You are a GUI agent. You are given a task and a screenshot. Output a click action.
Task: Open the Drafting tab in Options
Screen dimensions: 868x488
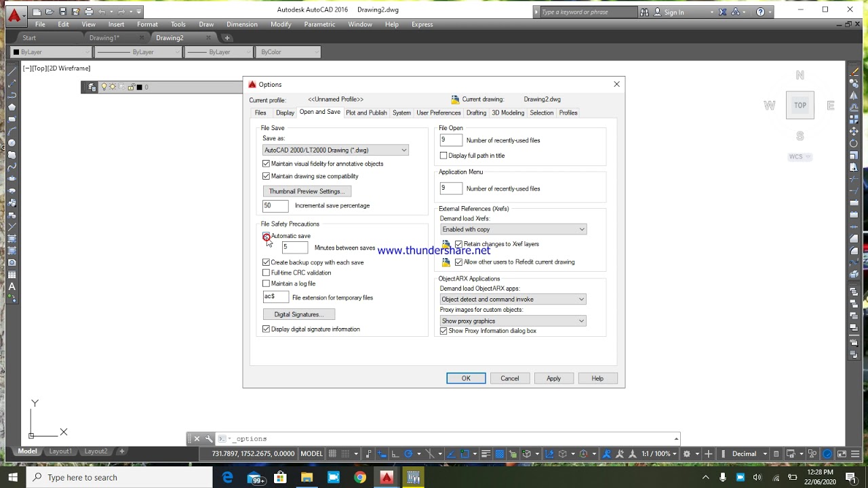coord(476,113)
